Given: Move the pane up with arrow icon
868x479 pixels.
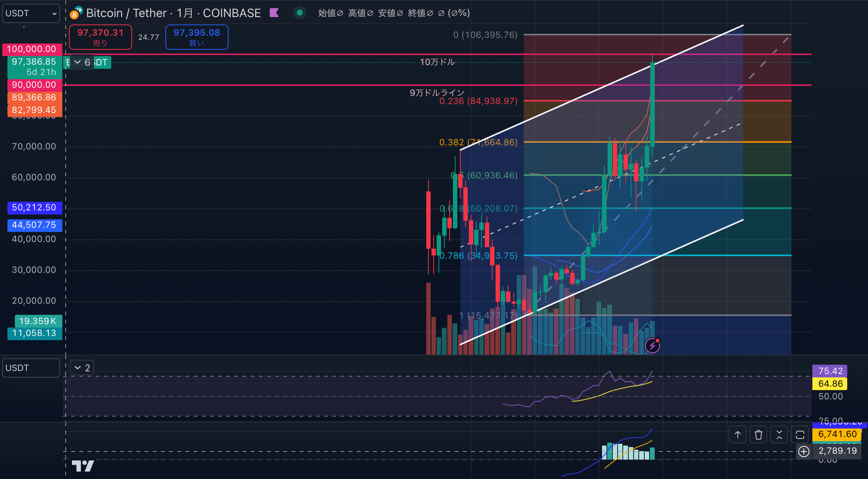Looking at the screenshot, I should pos(738,435).
